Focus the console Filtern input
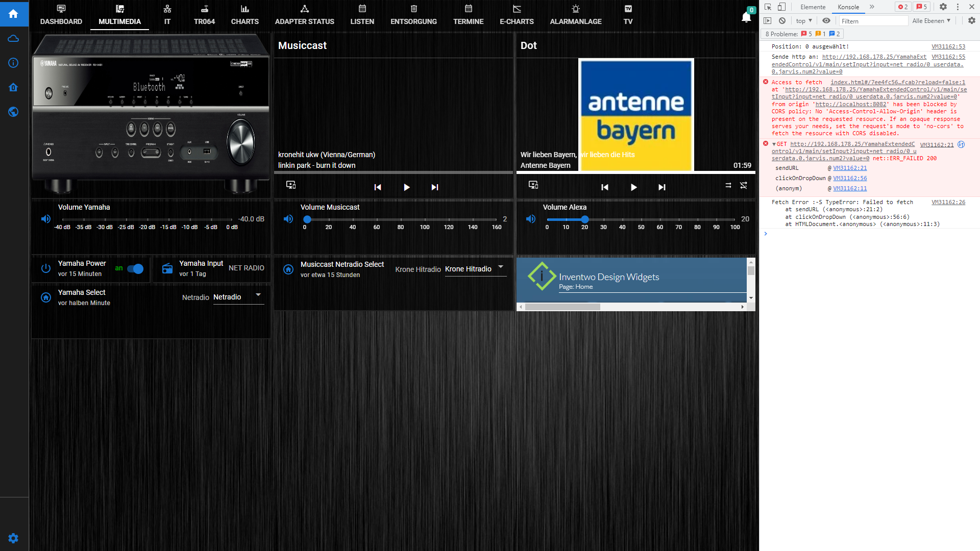This screenshot has height=551, width=980. (873, 21)
